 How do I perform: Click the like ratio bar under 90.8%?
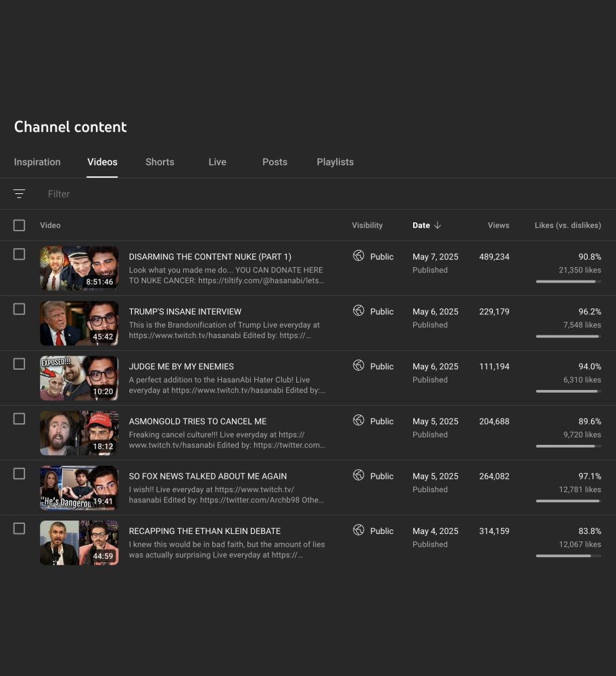[x=569, y=281]
